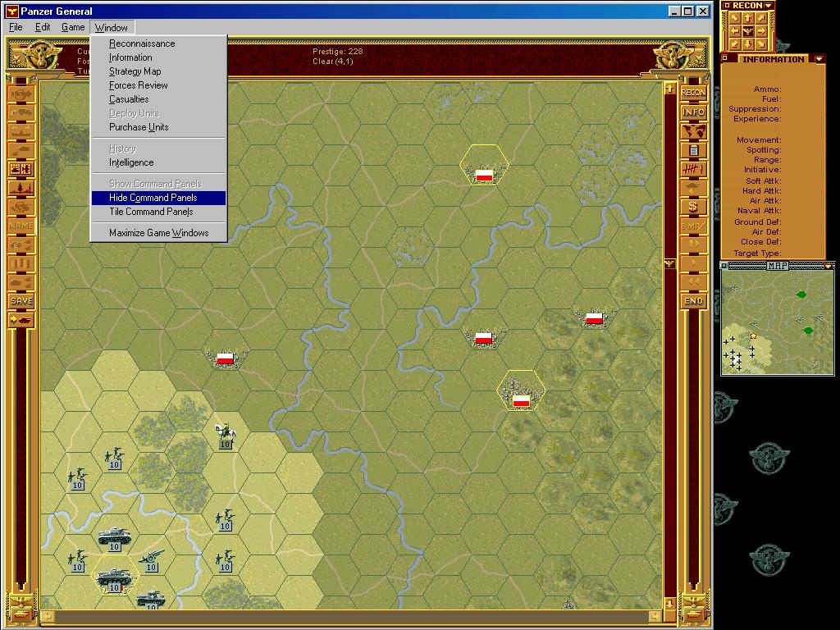Screen dimensions: 840x630
Task: Select Maximize Game Windows
Action: [x=158, y=233]
